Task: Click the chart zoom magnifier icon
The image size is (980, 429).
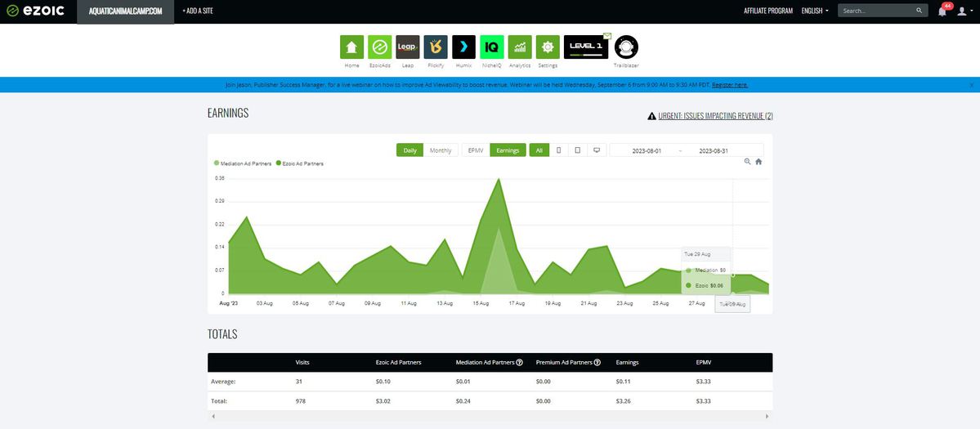Action: (748, 162)
